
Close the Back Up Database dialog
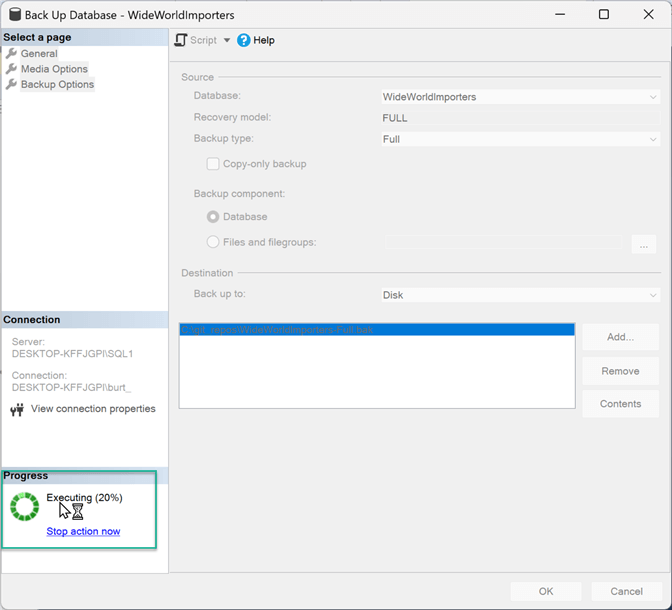pos(648,14)
